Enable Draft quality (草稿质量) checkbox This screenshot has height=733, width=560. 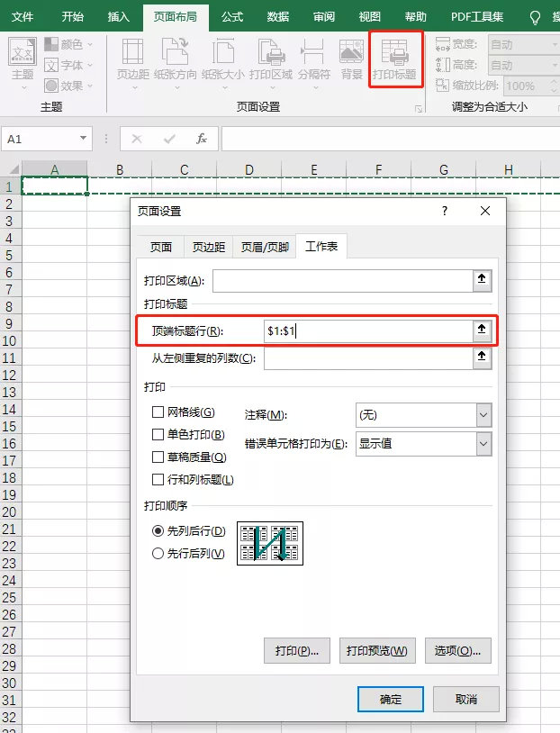coord(158,457)
